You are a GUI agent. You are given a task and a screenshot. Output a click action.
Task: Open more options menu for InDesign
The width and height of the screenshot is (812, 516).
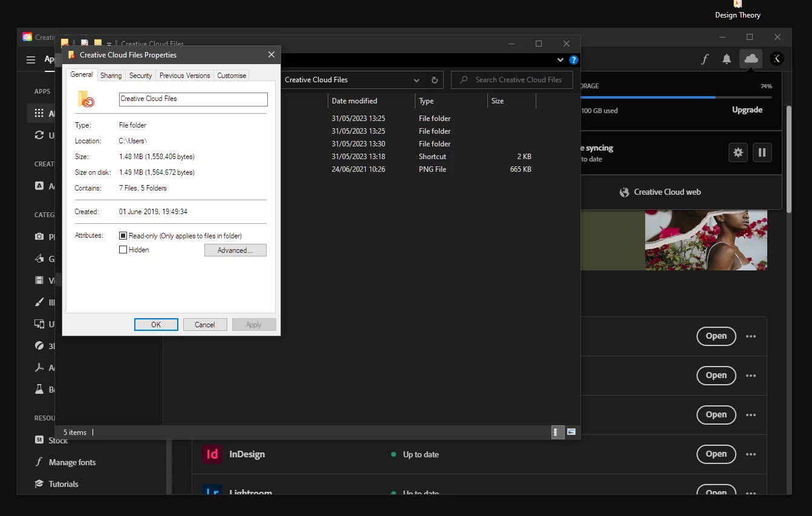coord(751,454)
